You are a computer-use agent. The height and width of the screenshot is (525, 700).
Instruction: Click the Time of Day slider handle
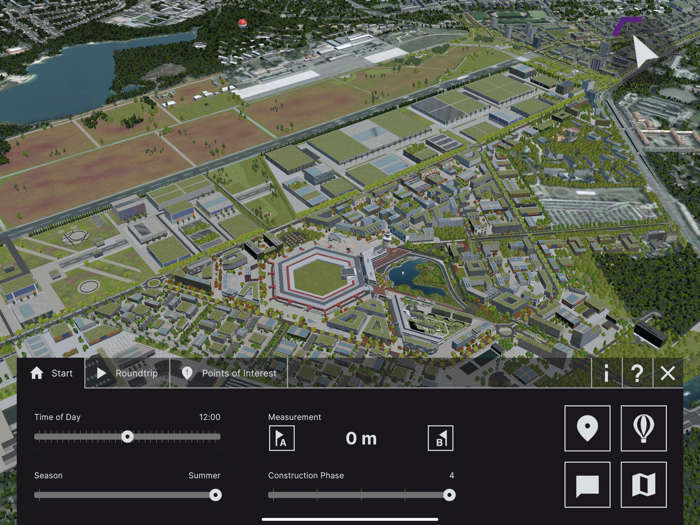click(127, 437)
